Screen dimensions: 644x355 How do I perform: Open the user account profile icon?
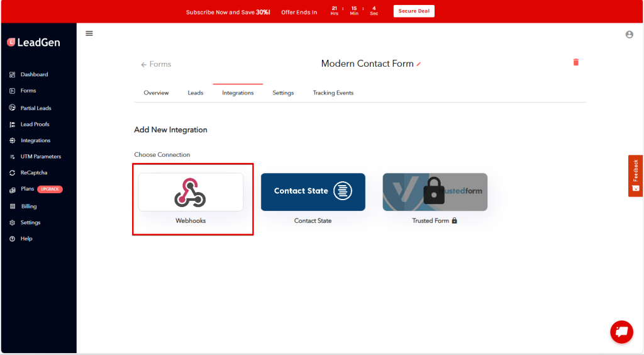point(629,35)
